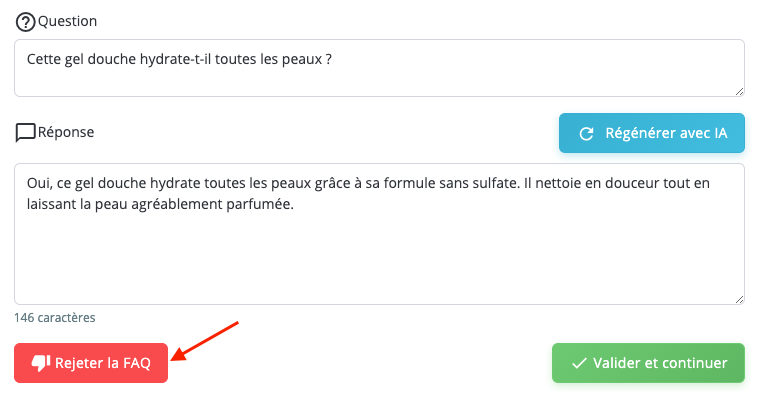Click the Question field's resize handle

coord(739,91)
